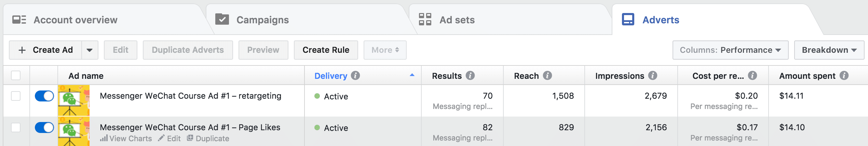Click the info icon beside Reach
The width and height of the screenshot is (868, 146).
click(547, 75)
